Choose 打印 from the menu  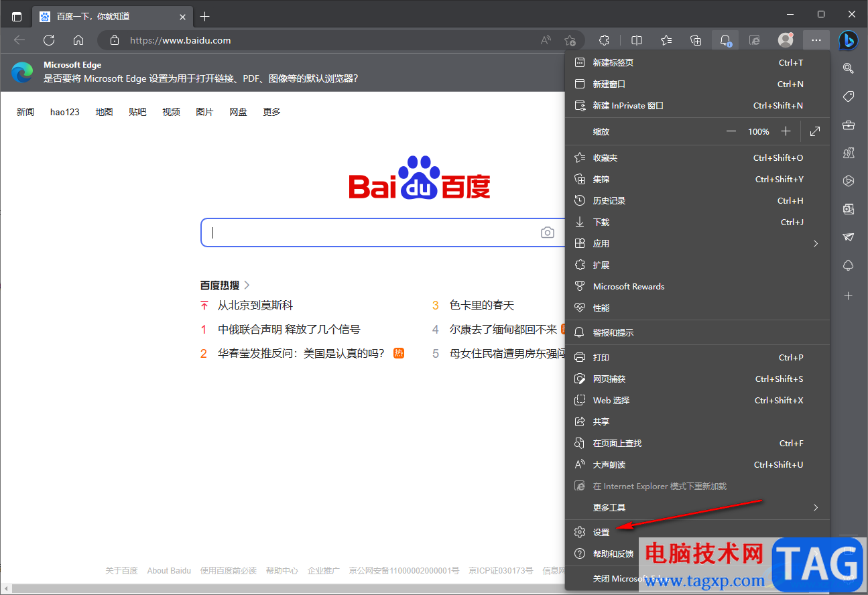point(697,357)
